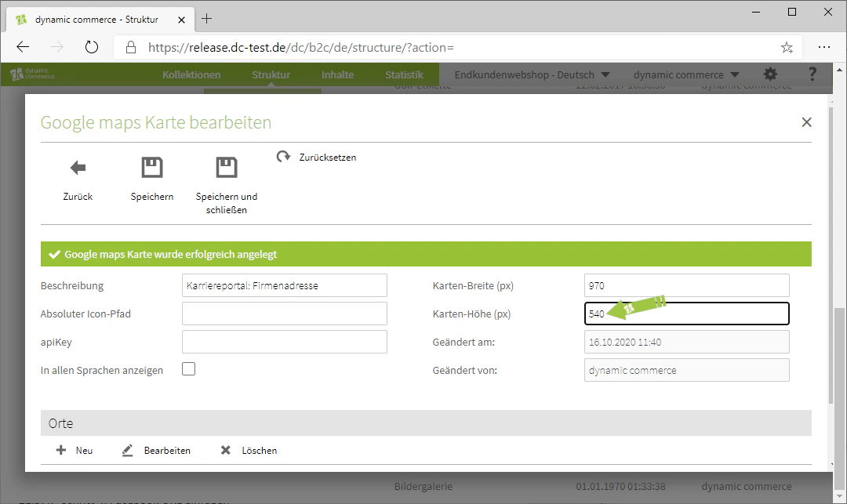Click the 'Karten-Höhe (px)' label text
This screenshot has height=504, width=847.
click(471, 314)
